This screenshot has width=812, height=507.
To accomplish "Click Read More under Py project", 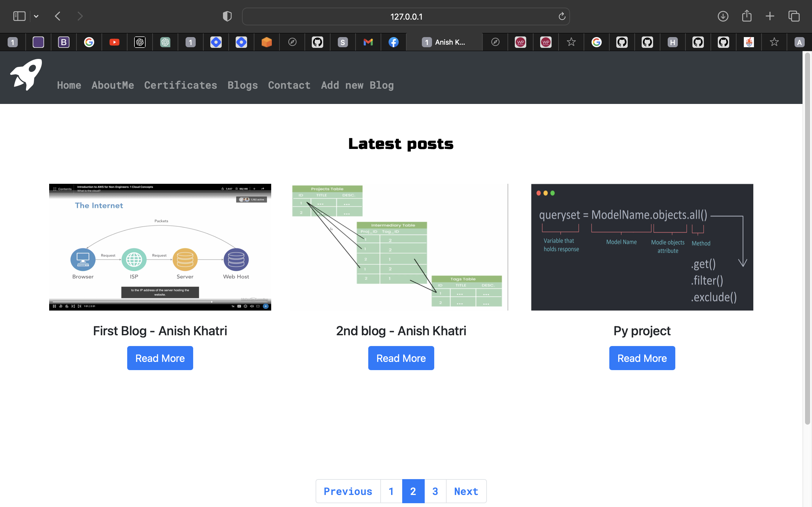I will 642,358.
